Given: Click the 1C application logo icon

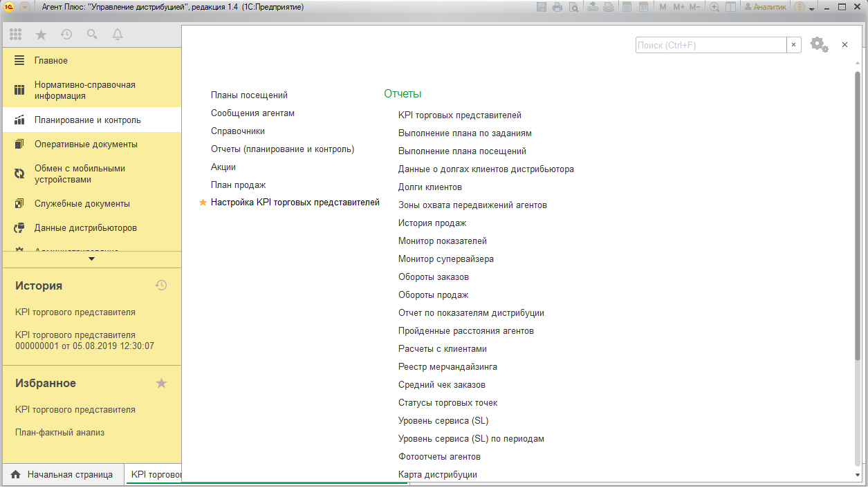Looking at the screenshot, I should [x=9, y=7].
